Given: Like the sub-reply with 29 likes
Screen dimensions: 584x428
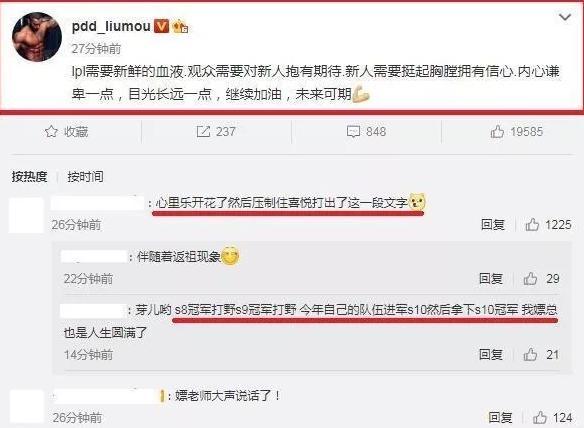Looking at the screenshot, I should (x=542, y=279).
